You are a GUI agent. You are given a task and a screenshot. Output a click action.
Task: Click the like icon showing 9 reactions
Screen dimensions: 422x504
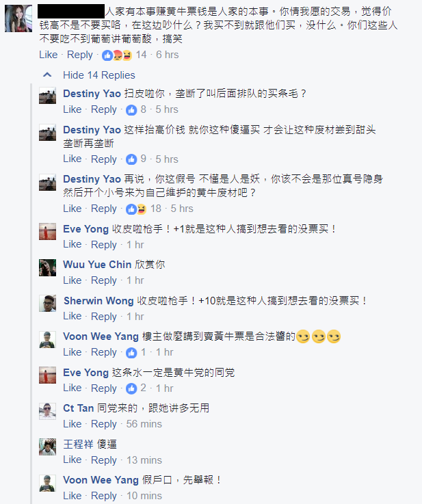131,159
